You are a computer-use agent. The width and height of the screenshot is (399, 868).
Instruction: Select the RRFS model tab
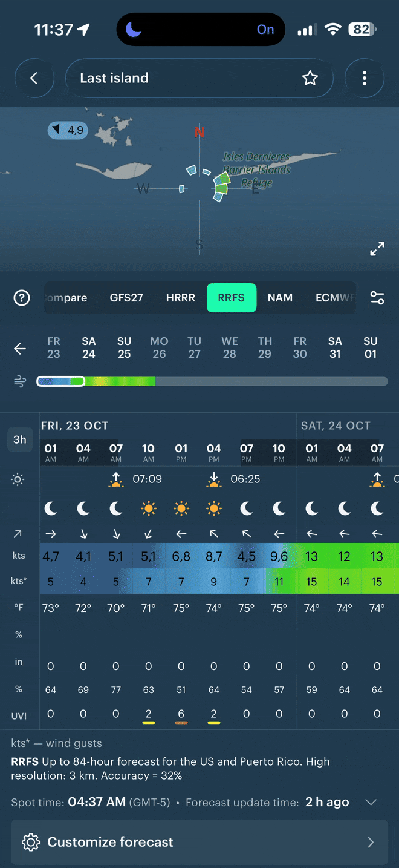pyautogui.click(x=232, y=298)
